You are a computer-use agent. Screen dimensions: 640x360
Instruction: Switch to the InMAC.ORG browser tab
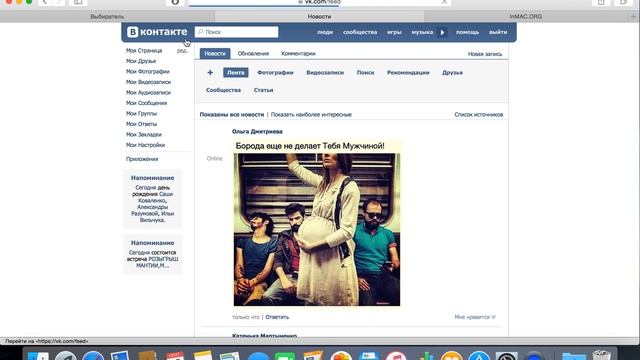click(x=526, y=17)
